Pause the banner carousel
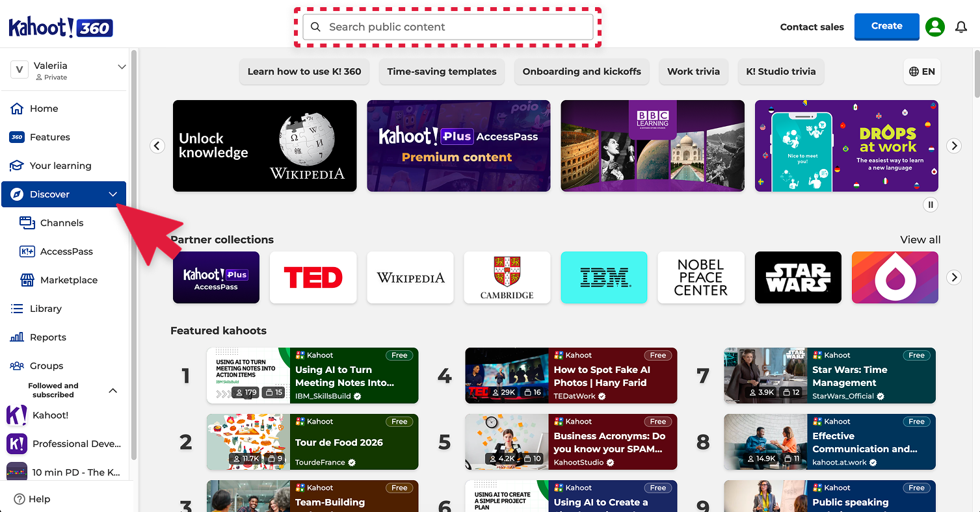This screenshot has height=512, width=980. click(x=931, y=205)
